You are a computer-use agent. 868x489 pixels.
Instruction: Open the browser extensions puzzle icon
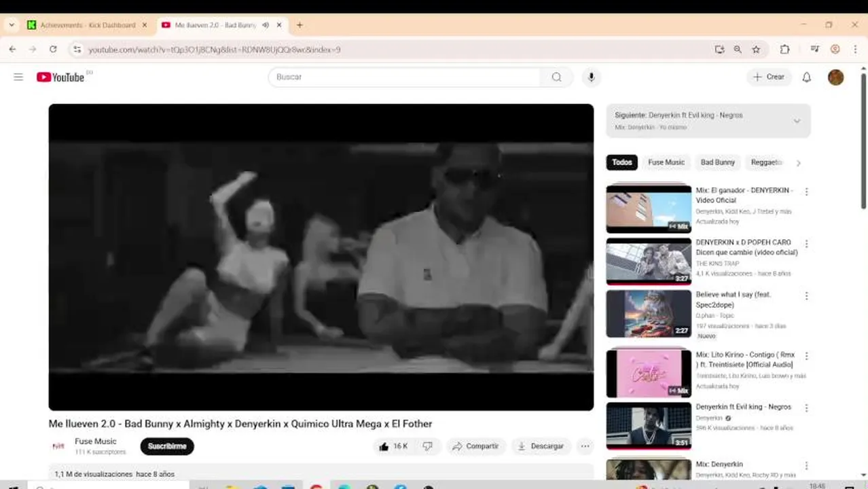tap(784, 49)
